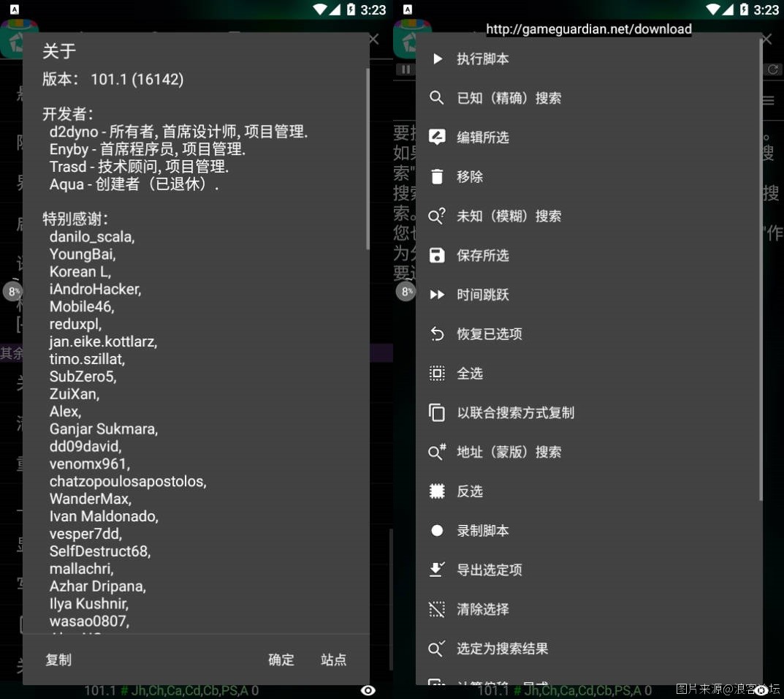Click the line starting with d2dyno
This screenshot has width=784, height=699.
(x=178, y=132)
